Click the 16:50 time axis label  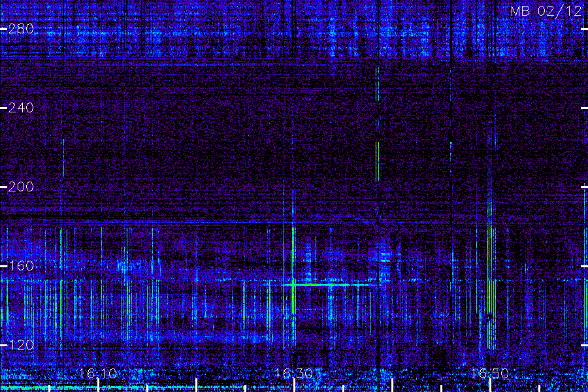489,373
